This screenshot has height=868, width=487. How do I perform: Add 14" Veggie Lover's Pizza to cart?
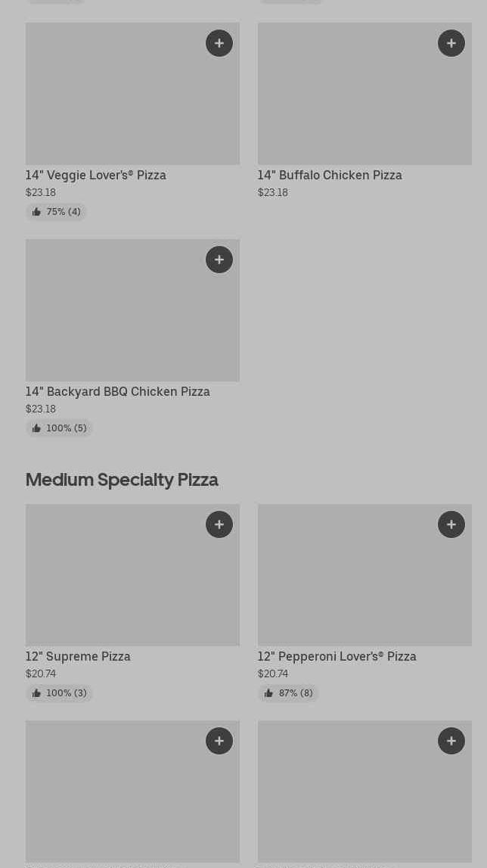click(x=219, y=43)
